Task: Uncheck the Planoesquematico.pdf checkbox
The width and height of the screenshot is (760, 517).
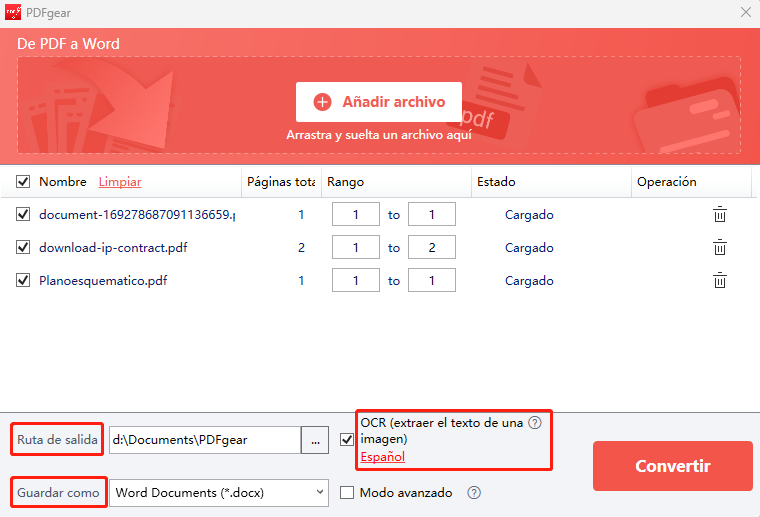Action: [x=23, y=281]
